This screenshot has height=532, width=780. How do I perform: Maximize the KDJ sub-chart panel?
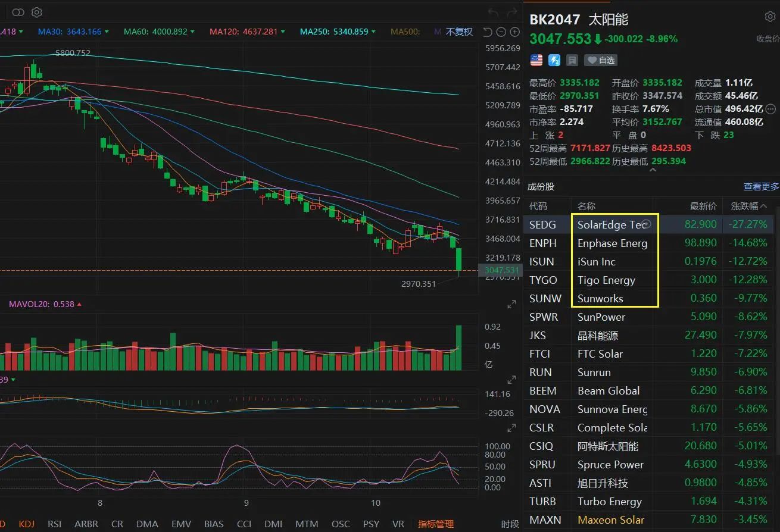(x=511, y=428)
